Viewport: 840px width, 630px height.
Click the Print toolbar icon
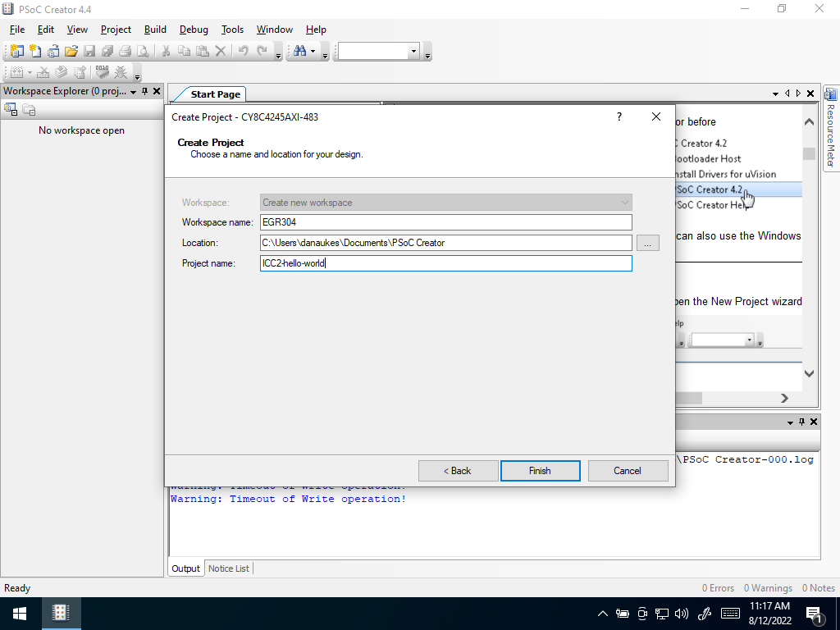click(125, 51)
